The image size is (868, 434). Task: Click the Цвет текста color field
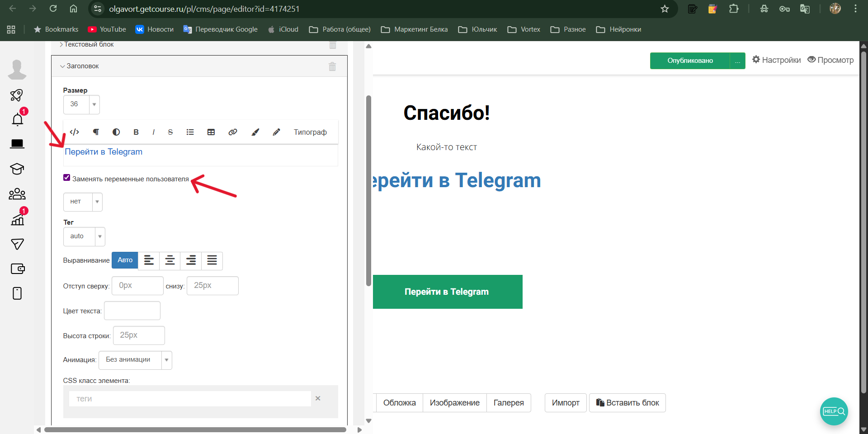pos(132,311)
